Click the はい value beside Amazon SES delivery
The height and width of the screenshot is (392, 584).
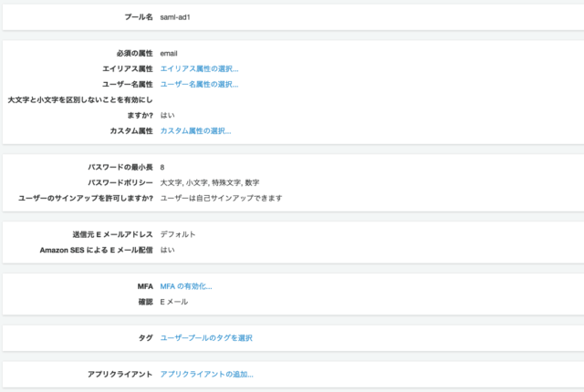[x=167, y=250]
